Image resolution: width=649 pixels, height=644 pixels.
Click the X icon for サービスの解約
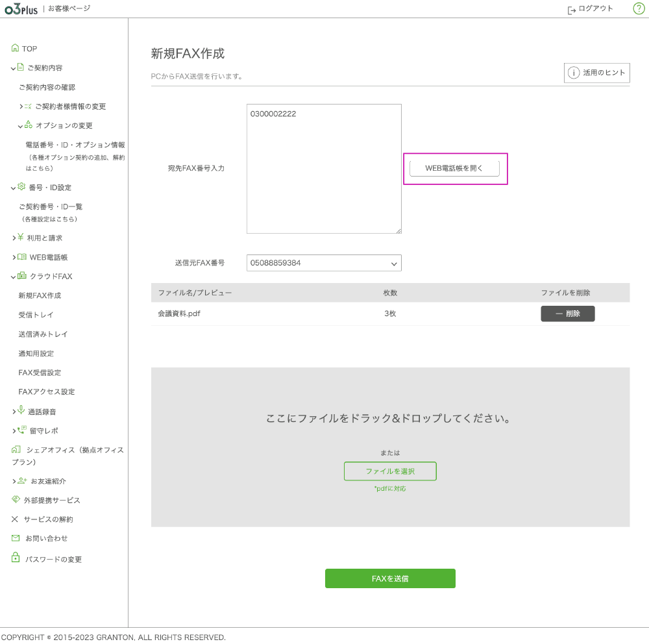(x=15, y=519)
